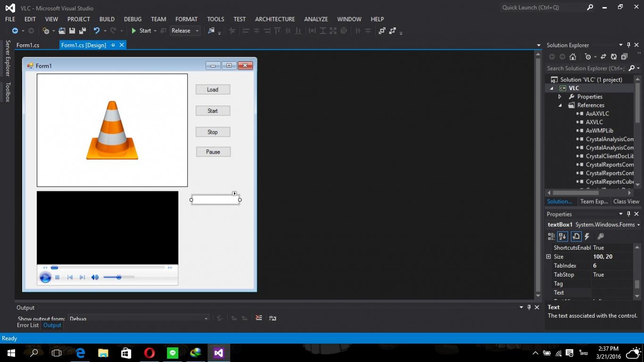This screenshot has width=644, height=362.
Task: Open the Solution Explorer search options dropdown
Action: pos(638,68)
